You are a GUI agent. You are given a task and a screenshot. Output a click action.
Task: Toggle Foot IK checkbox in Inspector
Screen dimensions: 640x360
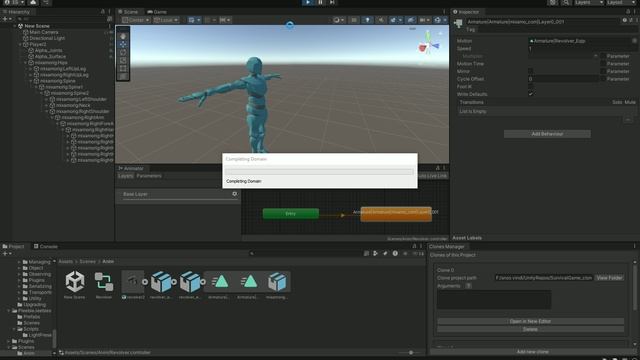coord(530,87)
